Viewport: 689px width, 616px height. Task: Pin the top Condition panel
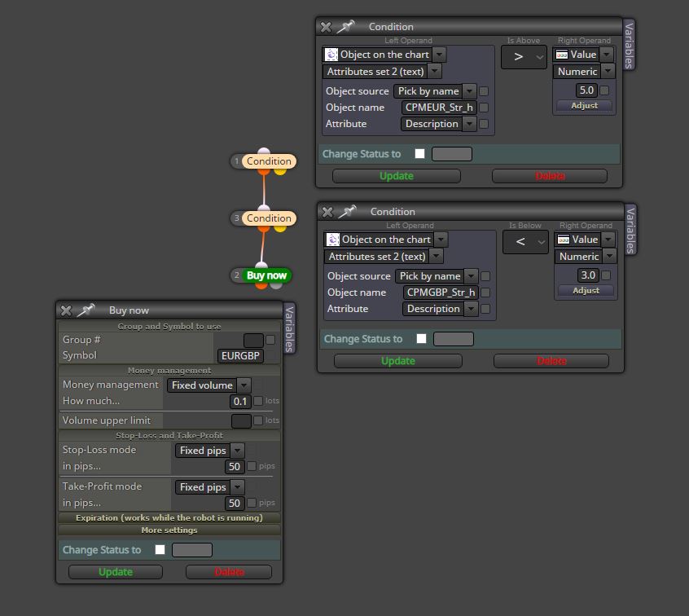[x=345, y=26]
